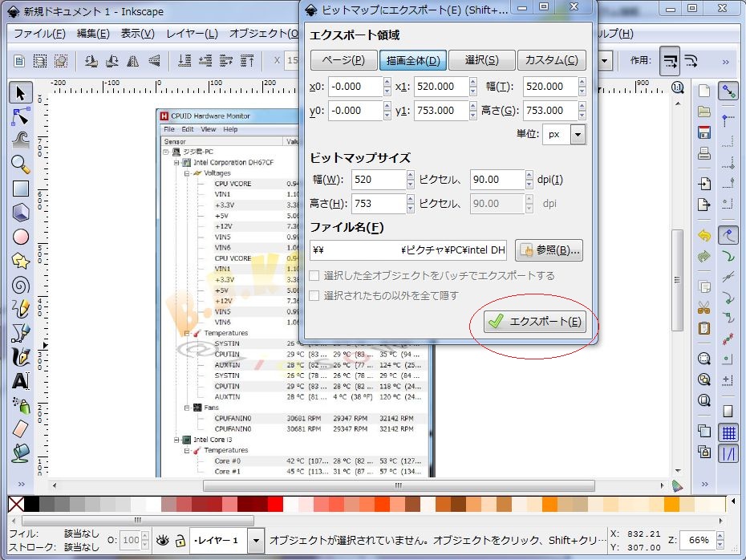
Task: Pick the bright red palette swatch
Action: coord(275,505)
